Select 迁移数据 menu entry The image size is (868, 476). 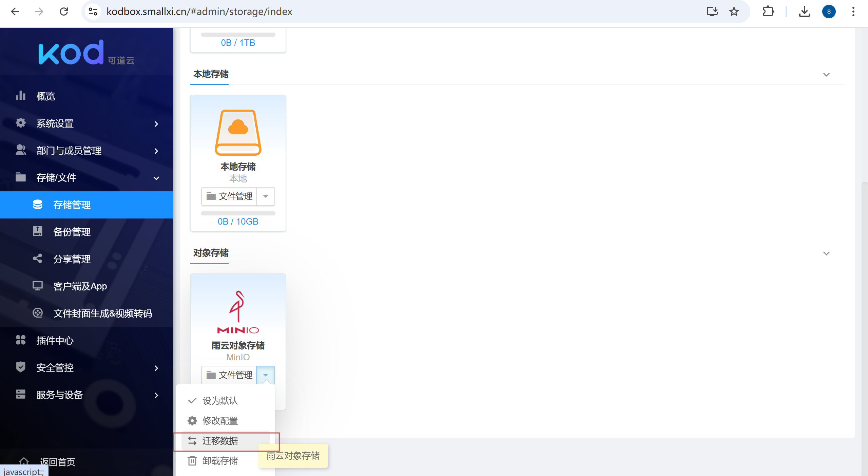[220, 441]
